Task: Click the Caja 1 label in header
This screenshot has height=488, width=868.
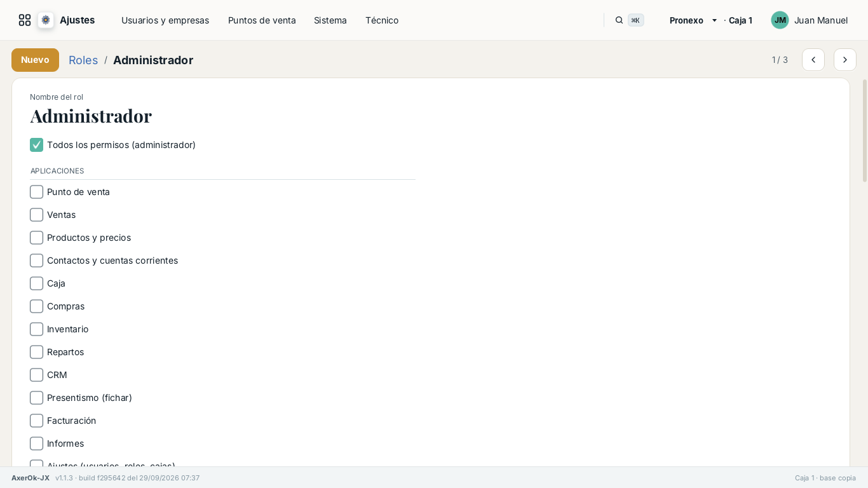Action: point(740,20)
